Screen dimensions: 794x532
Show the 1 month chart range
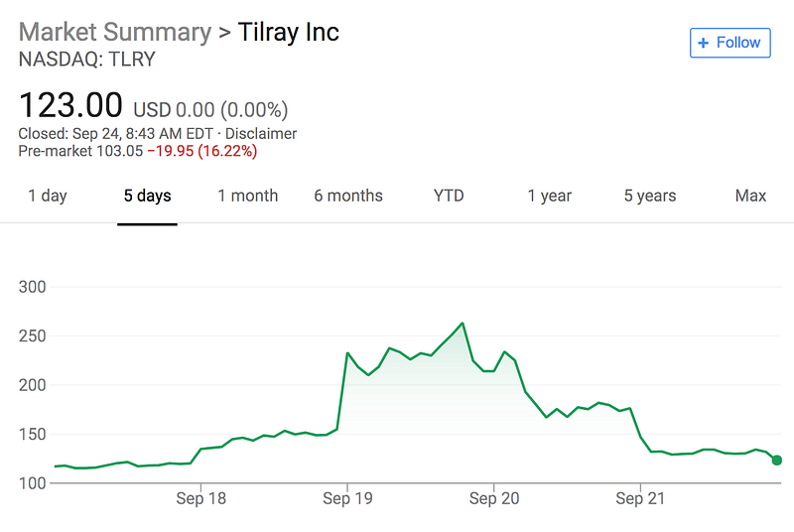[x=248, y=196]
